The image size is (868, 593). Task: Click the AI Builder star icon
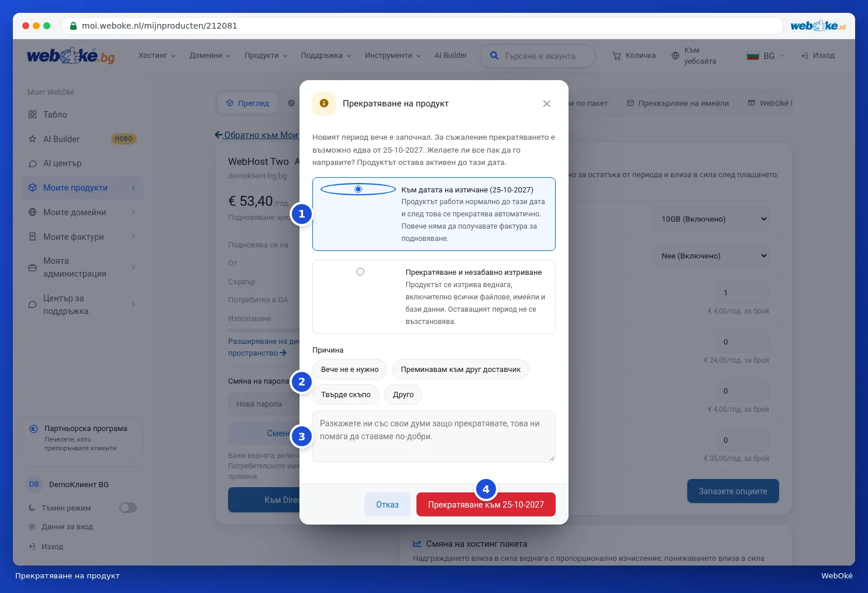coord(32,139)
